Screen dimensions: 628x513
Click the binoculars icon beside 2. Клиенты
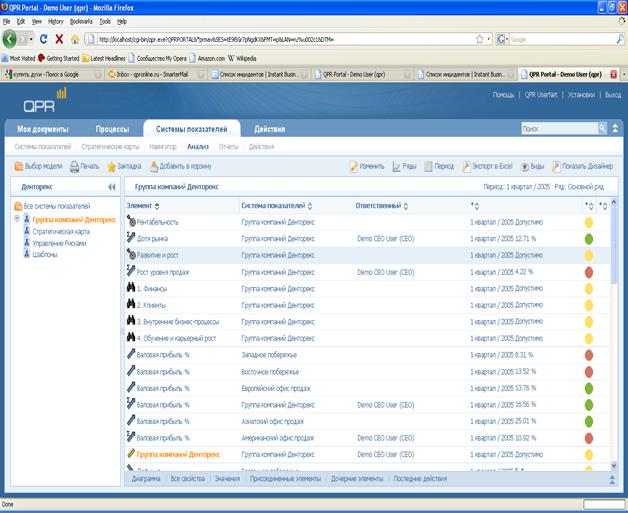pyautogui.click(x=131, y=304)
